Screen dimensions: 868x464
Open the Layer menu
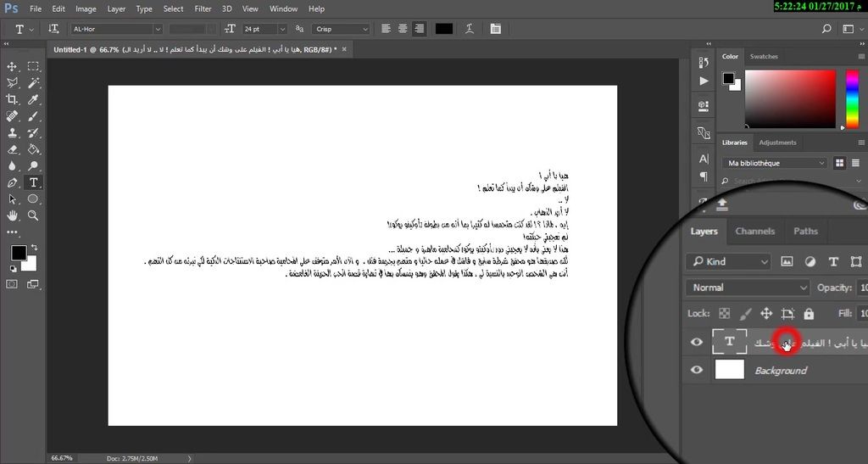[x=115, y=8]
